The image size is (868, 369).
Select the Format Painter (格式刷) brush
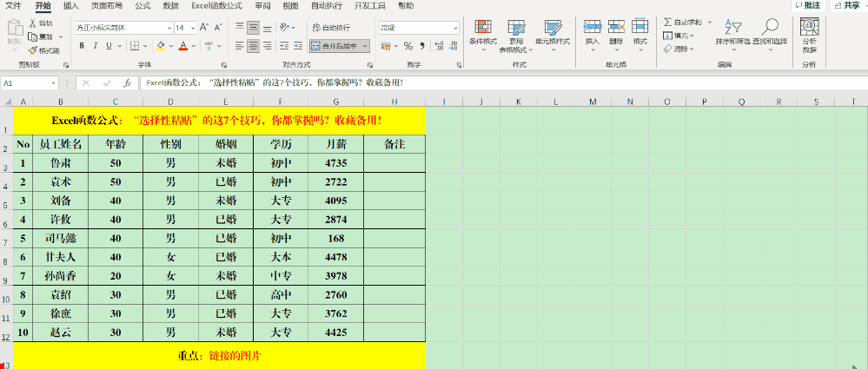coord(32,50)
